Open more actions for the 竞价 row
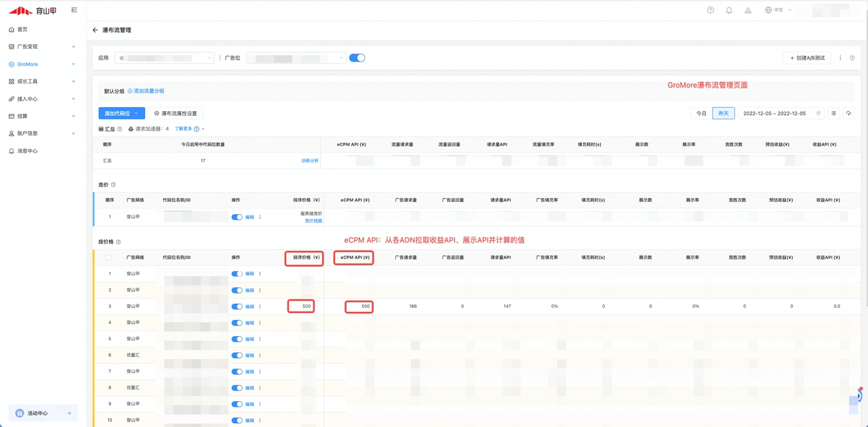The width and height of the screenshot is (868, 427). click(260, 217)
